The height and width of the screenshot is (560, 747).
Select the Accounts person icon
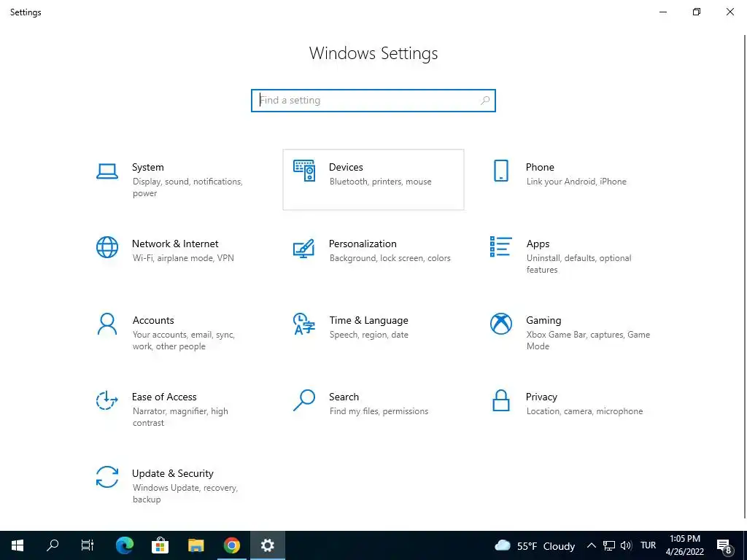point(107,324)
